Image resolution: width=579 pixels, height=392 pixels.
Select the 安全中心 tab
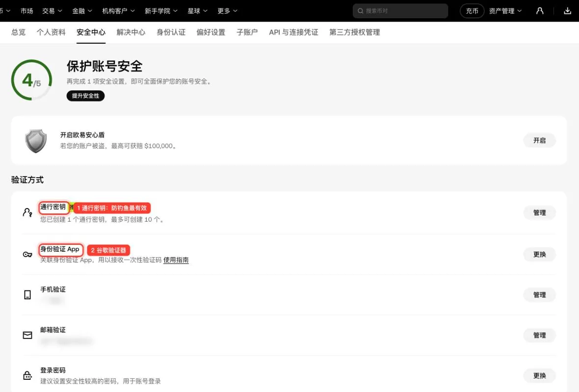tap(91, 32)
